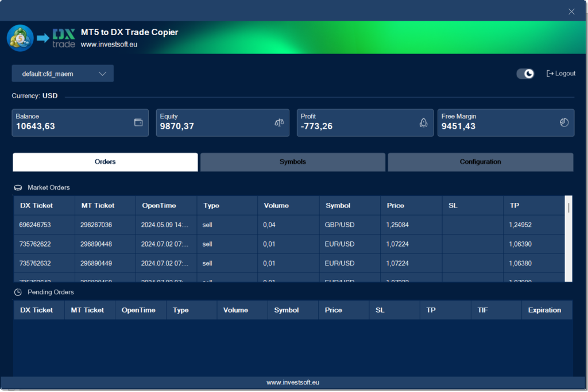The width and height of the screenshot is (588, 392).
Task: Toggle the dark mode switch
Action: (x=525, y=74)
